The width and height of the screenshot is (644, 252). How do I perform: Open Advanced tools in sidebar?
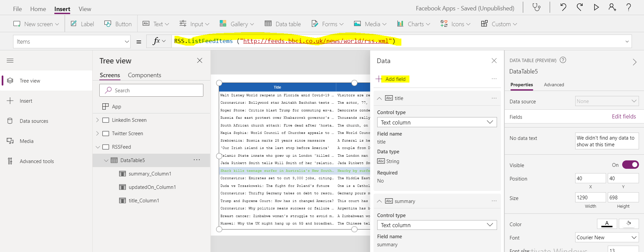(x=46, y=161)
